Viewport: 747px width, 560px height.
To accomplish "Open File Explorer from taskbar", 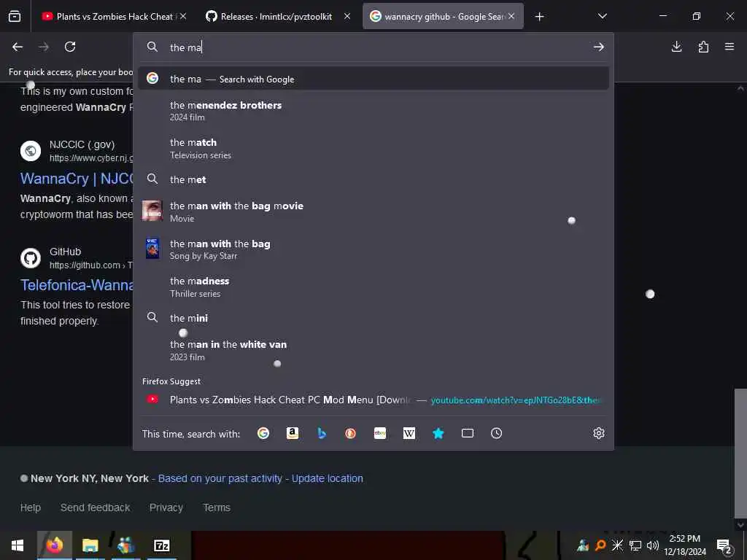I will coord(90,545).
